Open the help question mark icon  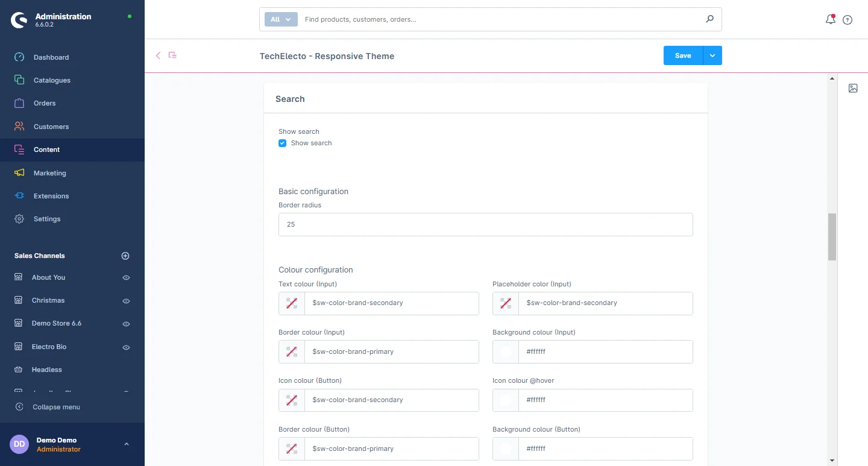pyautogui.click(x=848, y=20)
